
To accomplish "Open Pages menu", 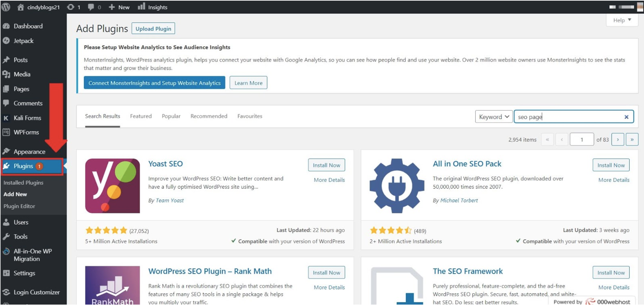I will tap(21, 89).
